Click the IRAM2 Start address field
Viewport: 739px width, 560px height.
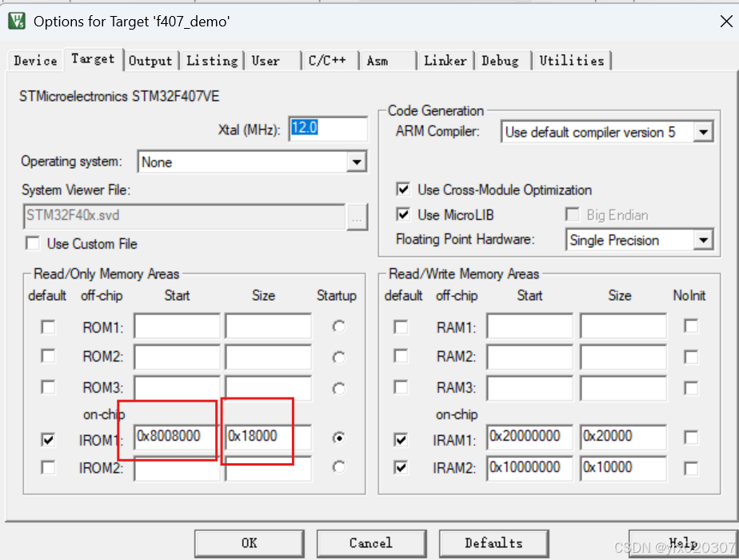pyautogui.click(x=529, y=469)
